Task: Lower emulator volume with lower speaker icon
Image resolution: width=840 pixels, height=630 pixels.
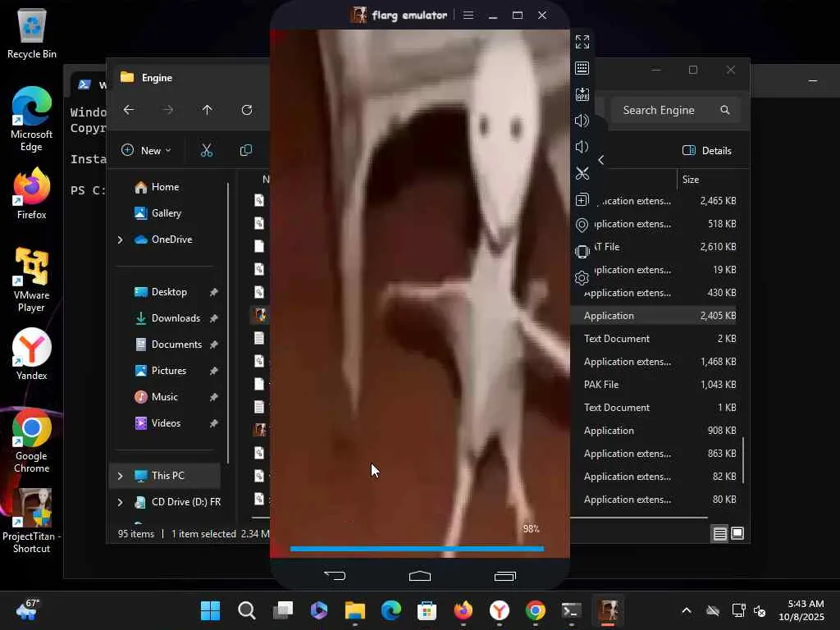Action: pos(582,147)
